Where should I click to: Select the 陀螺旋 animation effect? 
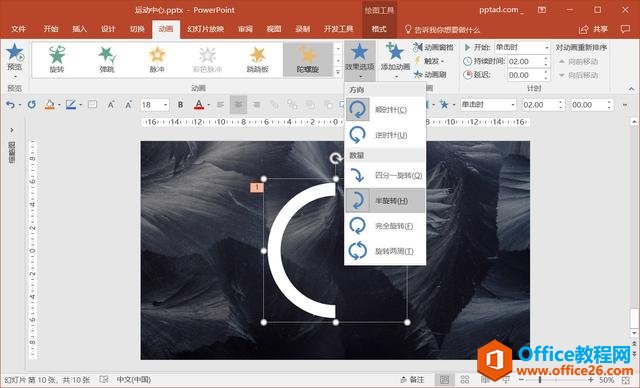pyautogui.click(x=308, y=60)
